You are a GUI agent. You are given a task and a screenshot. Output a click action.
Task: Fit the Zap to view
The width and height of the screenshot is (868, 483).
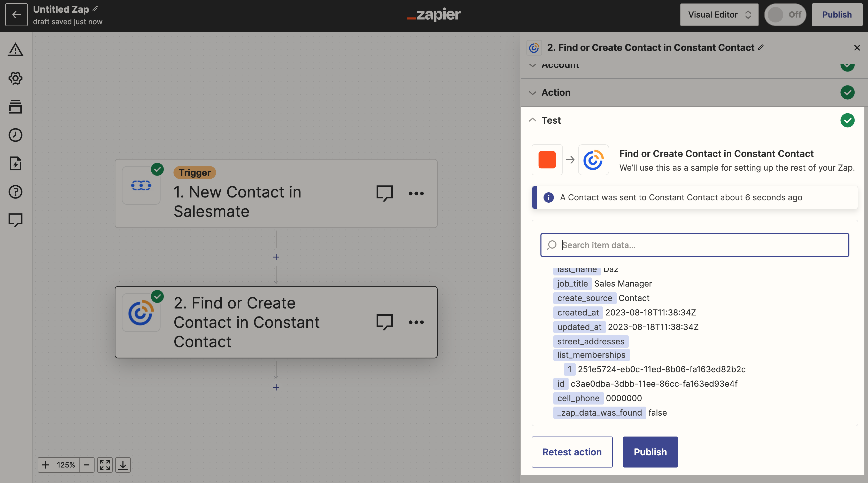[105, 465]
